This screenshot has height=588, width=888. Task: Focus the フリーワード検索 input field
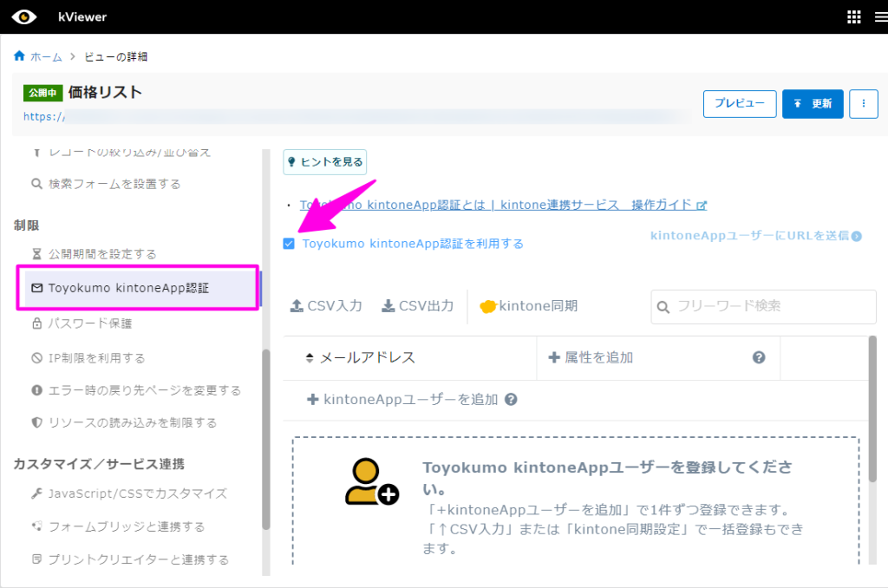[763, 306]
